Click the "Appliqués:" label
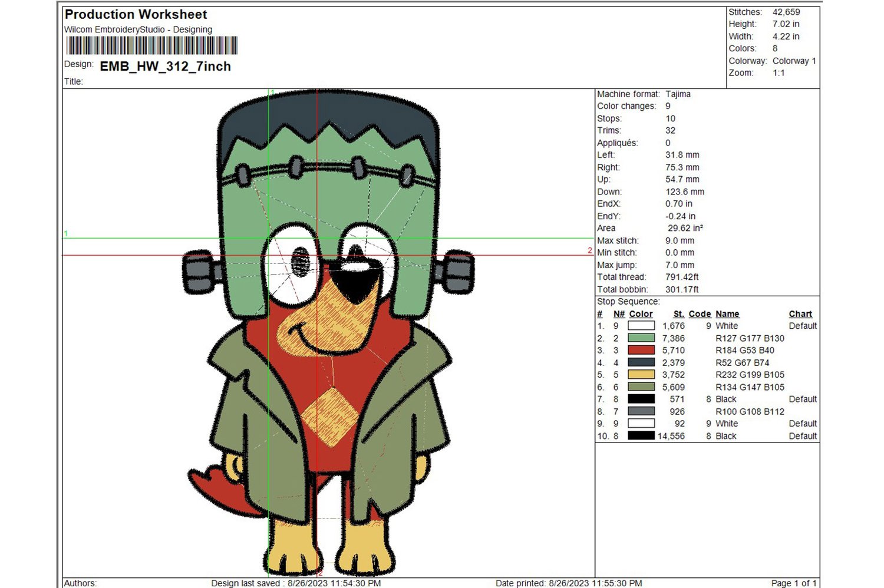The image size is (884, 588). tap(618, 143)
